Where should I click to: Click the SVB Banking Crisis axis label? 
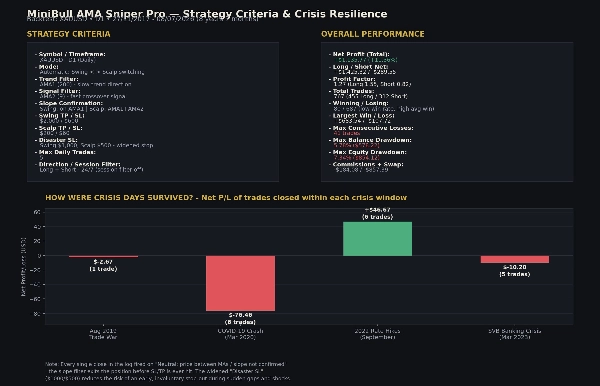pyautogui.click(x=515, y=334)
